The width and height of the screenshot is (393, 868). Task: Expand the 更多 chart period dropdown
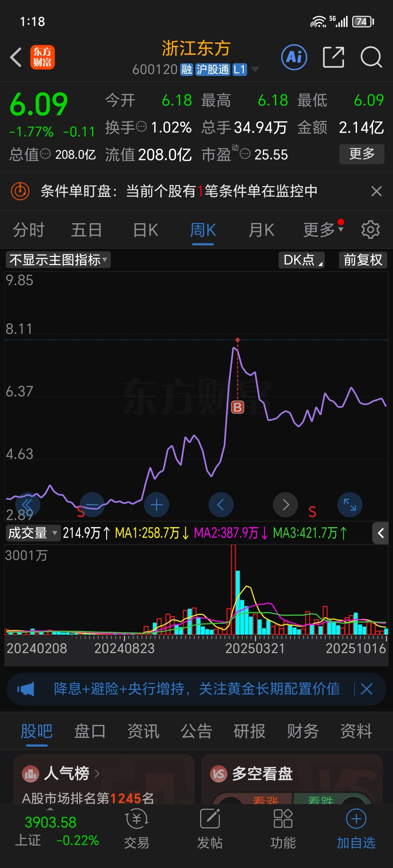(323, 229)
